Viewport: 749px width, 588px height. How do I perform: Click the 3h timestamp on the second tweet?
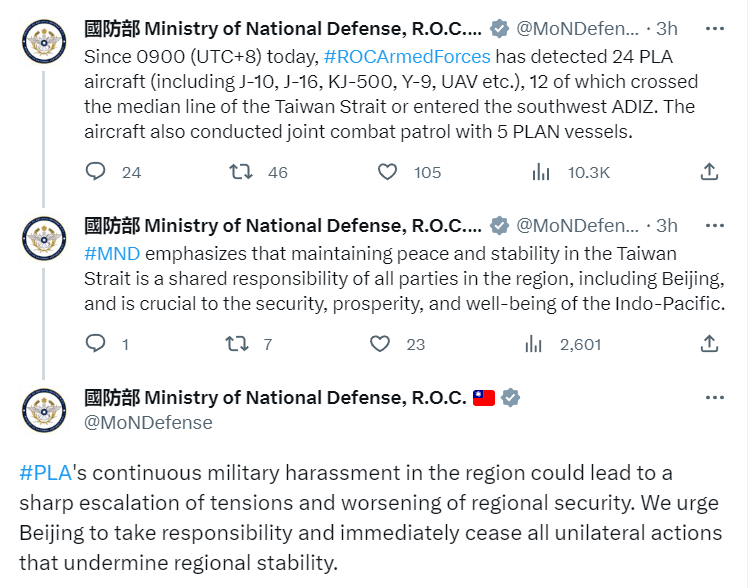[667, 225]
